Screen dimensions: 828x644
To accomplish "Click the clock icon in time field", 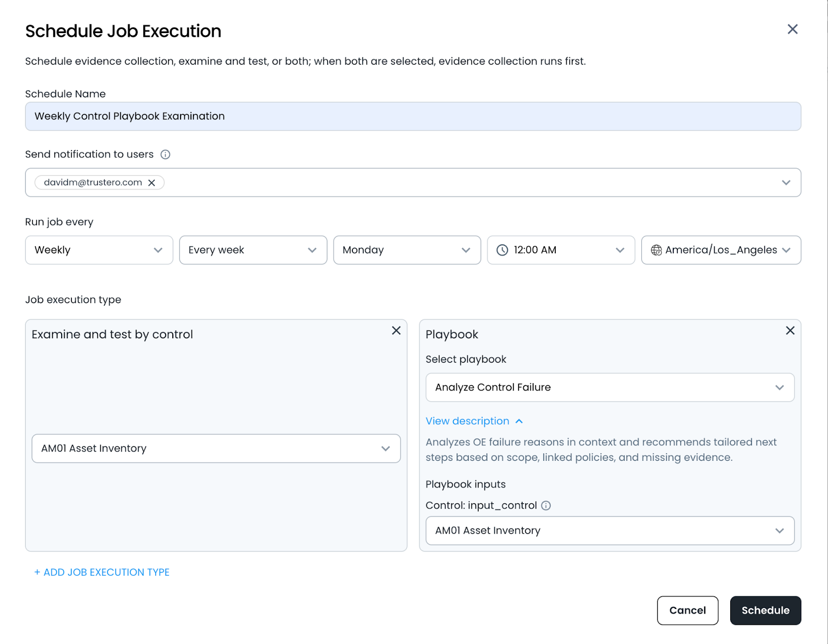I will [502, 250].
